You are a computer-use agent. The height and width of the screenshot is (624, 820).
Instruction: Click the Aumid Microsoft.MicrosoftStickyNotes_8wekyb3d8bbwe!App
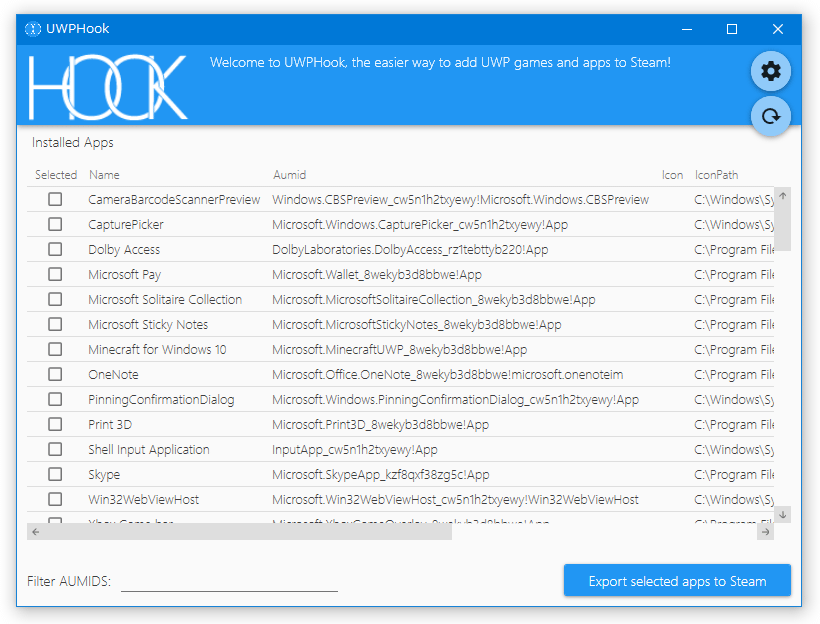tap(417, 324)
